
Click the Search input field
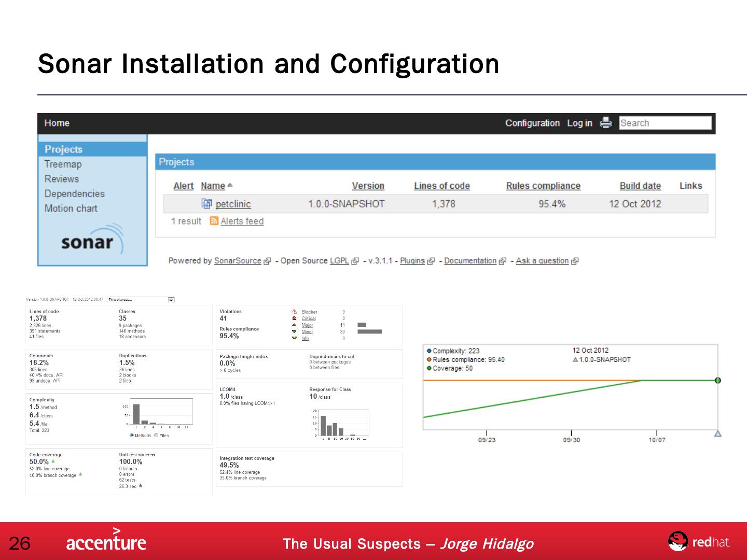pyautogui.click(x=665, y=123)
